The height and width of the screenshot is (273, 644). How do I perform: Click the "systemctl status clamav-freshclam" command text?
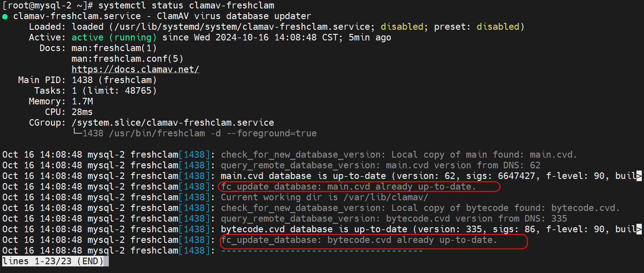pos(186,5)
